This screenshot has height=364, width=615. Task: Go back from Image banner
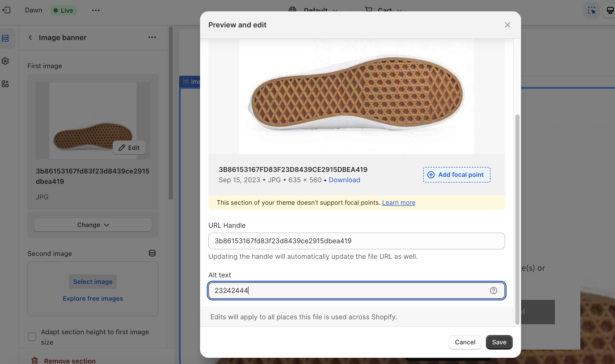[x=30, y=37]
